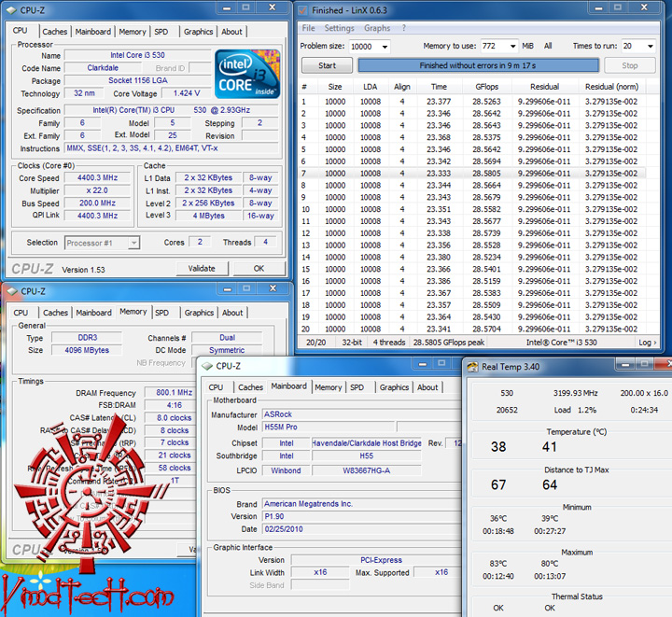Select LinX result row 1 with 28.5263 GFlops

coord(472,102)
